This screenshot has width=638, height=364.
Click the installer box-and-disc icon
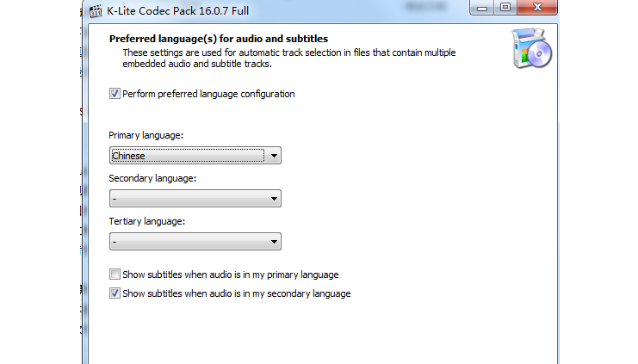pos(532,48)
